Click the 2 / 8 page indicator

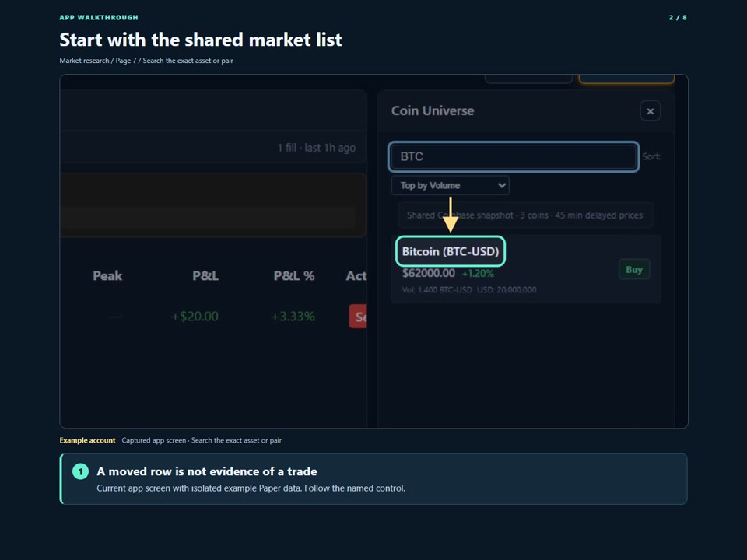click(678, 18)
